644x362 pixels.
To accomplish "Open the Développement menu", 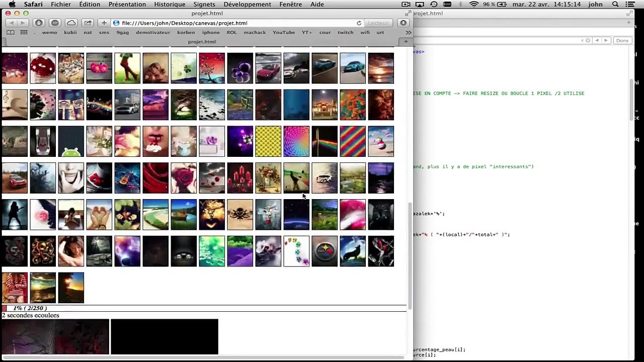I will coord(248,5).
